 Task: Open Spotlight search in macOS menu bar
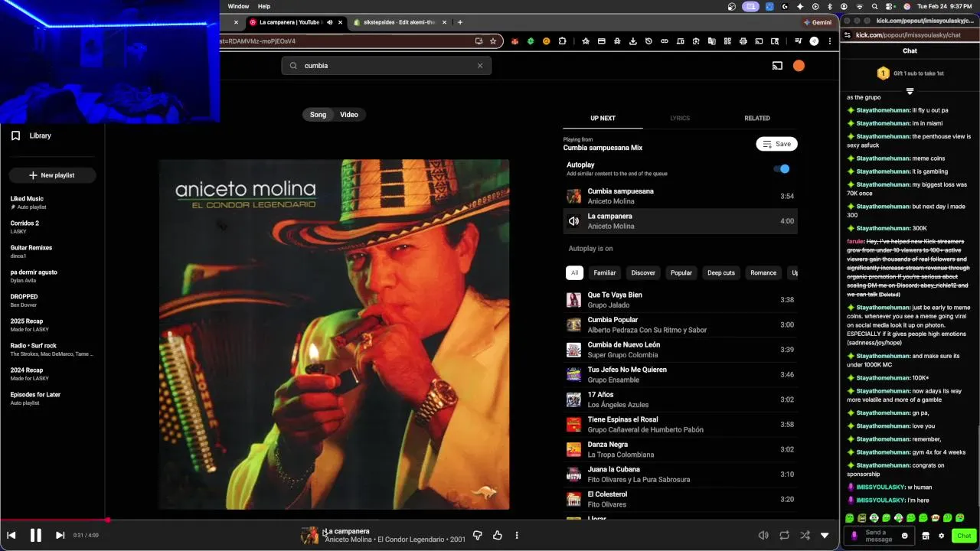tap(874, 6)
